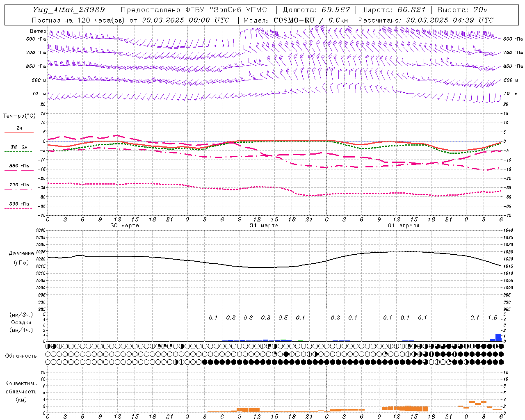The image size is (525, 420).
Task: Click the Давление axis title
Action: pos(21,253)
